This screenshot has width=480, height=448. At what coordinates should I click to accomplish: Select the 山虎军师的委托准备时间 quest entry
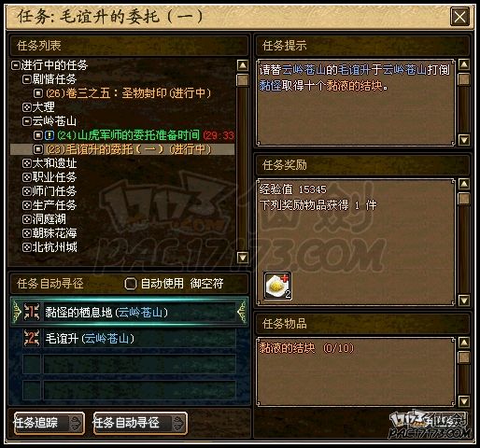tap(128, 135)
